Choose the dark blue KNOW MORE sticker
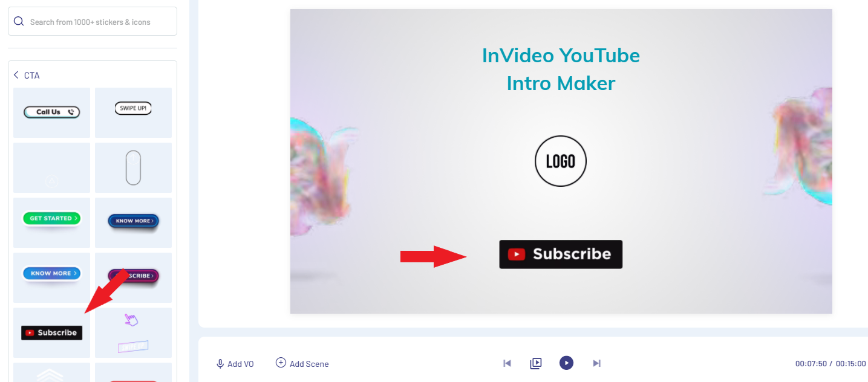 [x=133, y=222]
